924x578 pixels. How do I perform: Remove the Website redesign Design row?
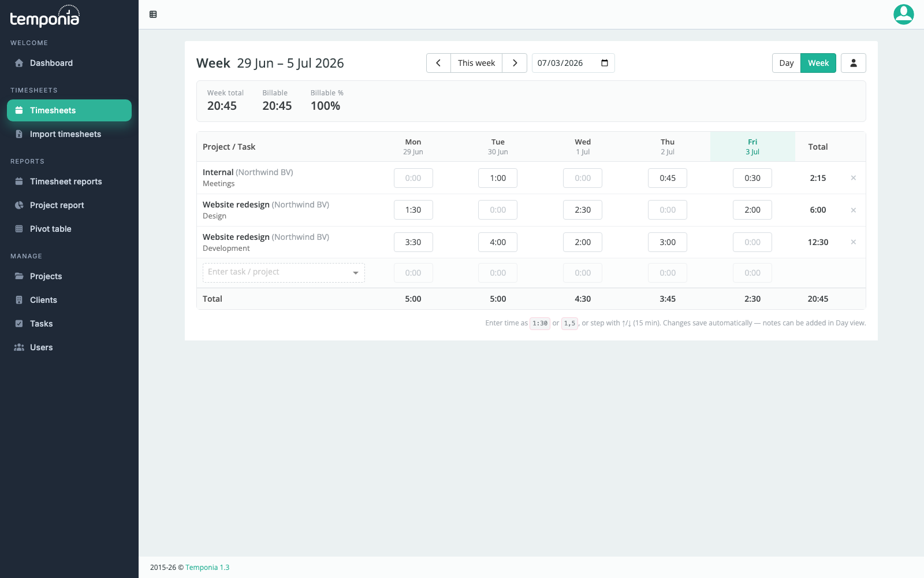[x=853, y=210]
